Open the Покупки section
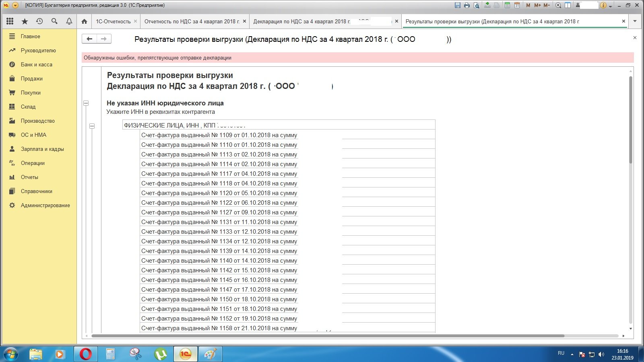The image size is (644, 362). tap(39, 93)
